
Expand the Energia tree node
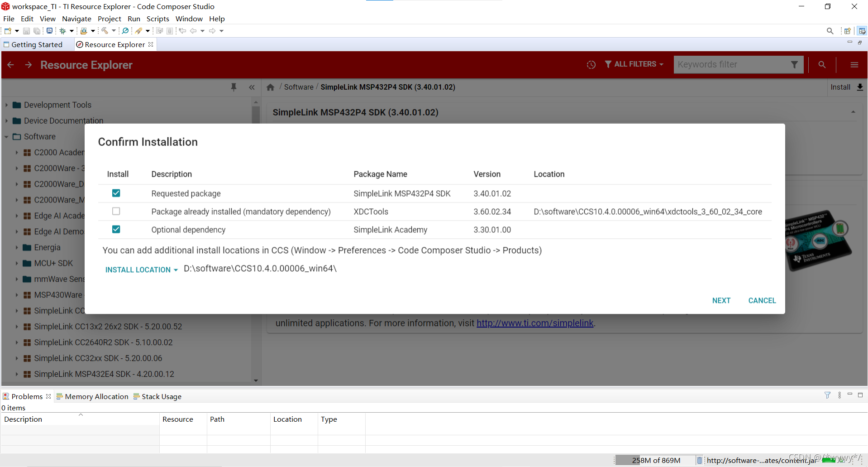[17, 247]
